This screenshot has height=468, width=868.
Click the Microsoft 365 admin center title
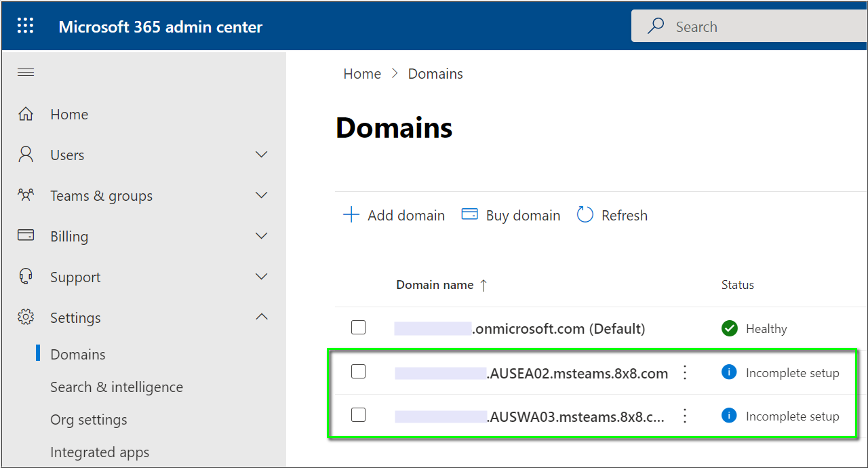(x=161, y=27)
